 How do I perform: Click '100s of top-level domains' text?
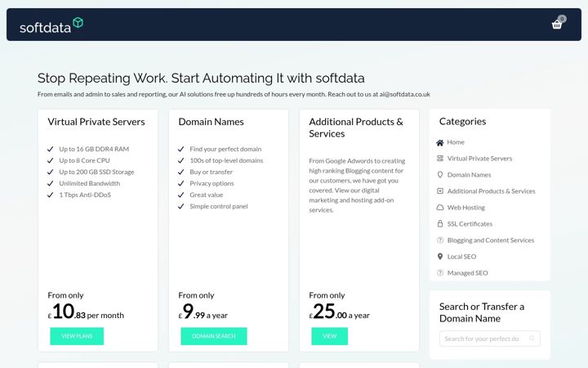(226, 160)
